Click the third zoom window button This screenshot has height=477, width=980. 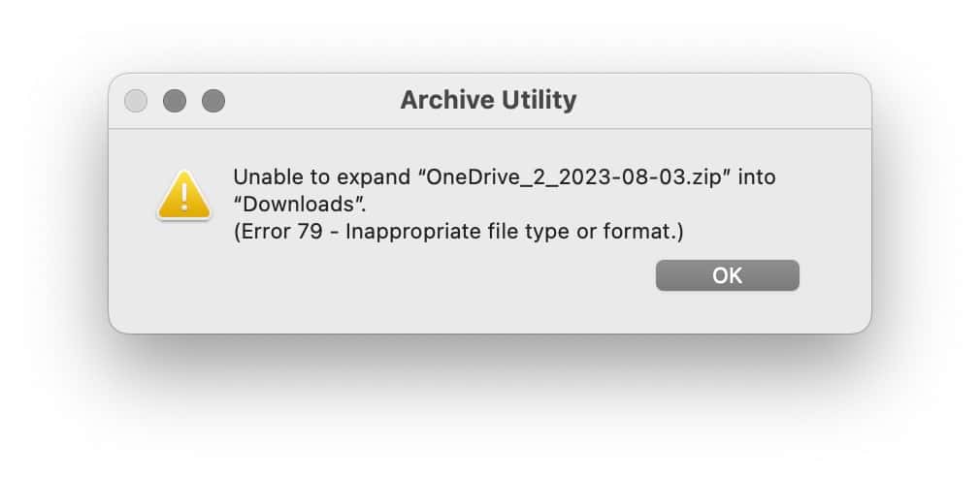[212, 101]
